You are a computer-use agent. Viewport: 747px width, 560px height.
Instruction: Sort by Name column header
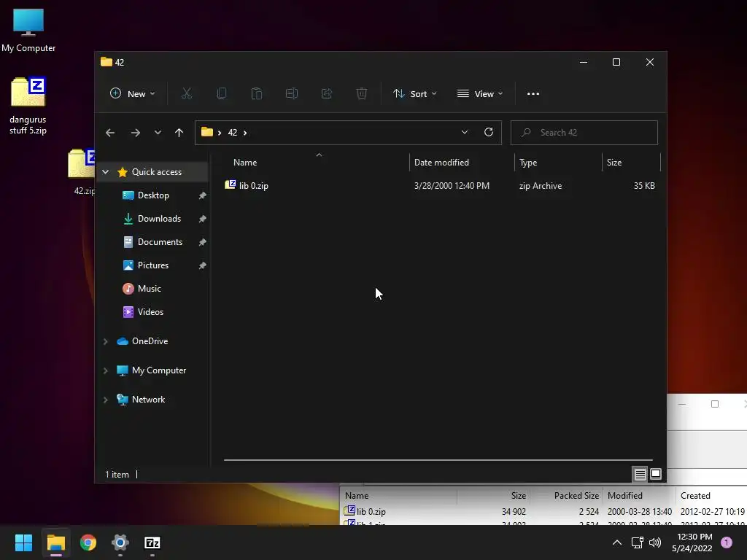click(x=317, y=163)
